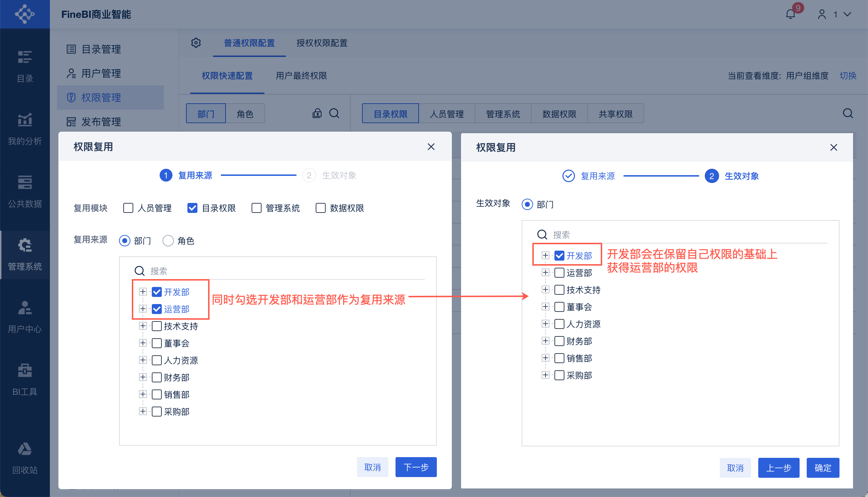Confirm with the 确定 button
868x497 pixels.
823,468
